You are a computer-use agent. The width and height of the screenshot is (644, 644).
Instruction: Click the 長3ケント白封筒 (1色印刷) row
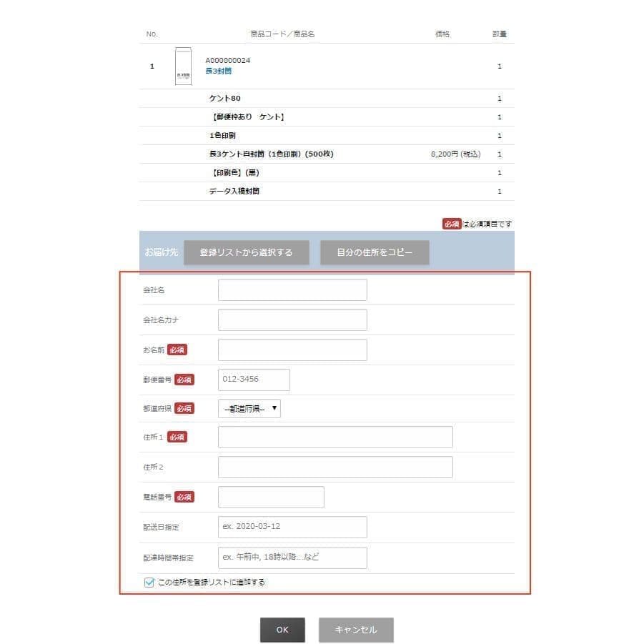pyautogui.click(x=271, y=154)
